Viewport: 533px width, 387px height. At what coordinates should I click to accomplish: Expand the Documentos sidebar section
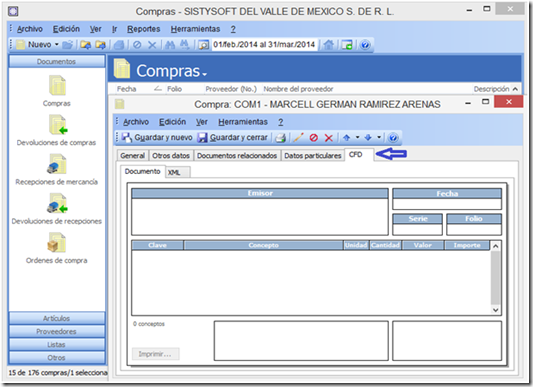tap(57, 62)
